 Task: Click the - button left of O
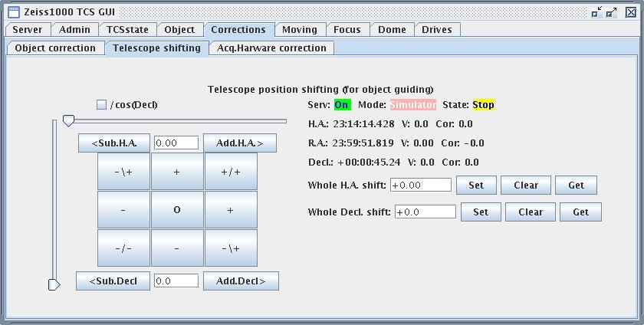pos(123,210)
